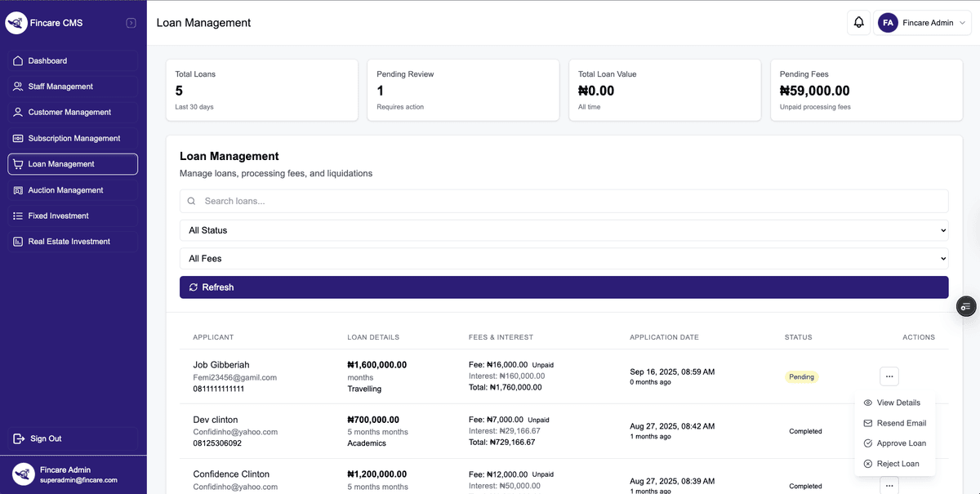The image size is (980, 494).
Task: Open the floating filter icon on right edge
Action: (966, 306)
